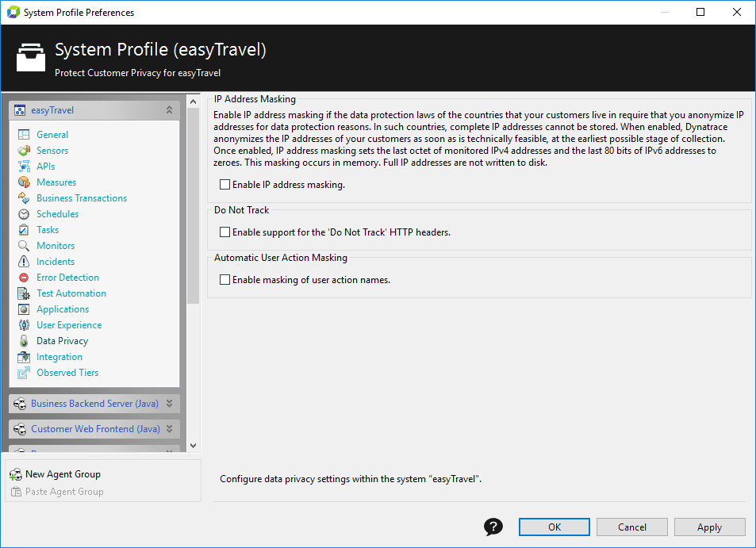
Task: Enable masking of user action names
Action: coord(224,280)
